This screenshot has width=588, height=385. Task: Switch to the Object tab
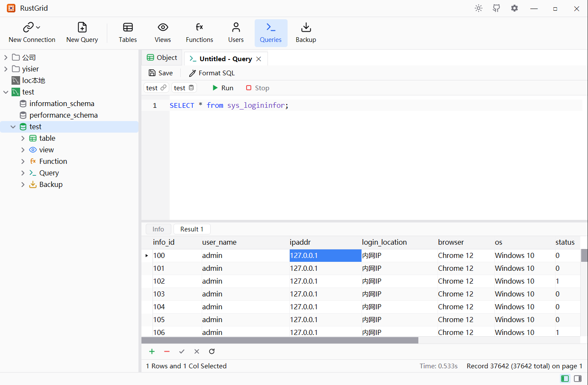point(162,58)
